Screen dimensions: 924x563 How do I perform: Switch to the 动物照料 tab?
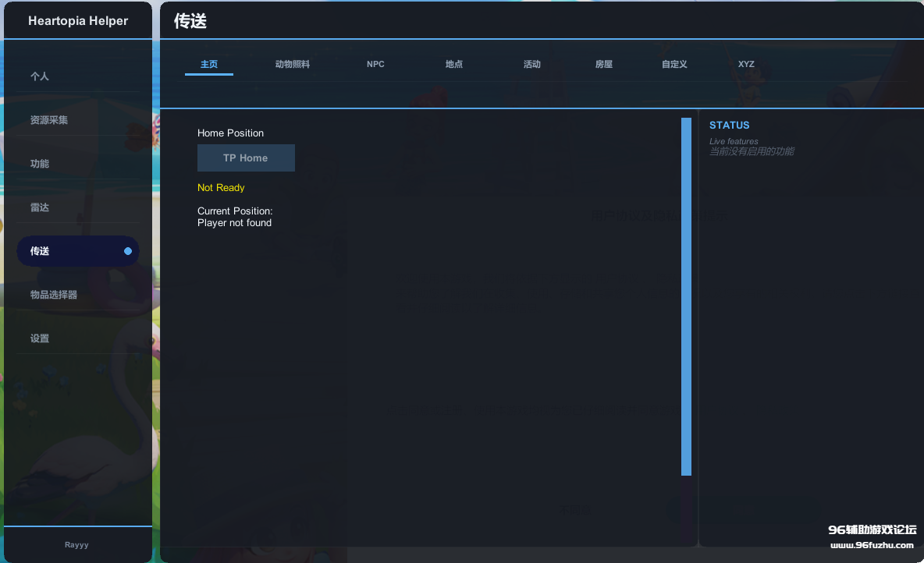click(x=293, y=64)
